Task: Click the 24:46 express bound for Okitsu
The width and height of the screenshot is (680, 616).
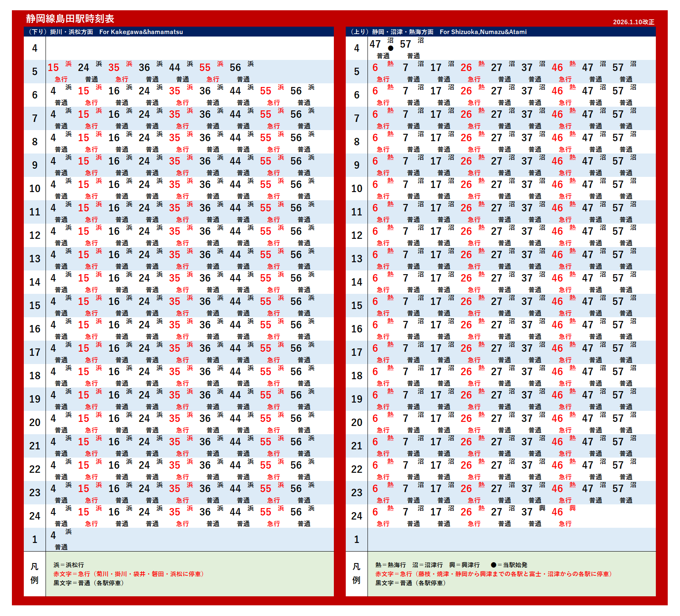Action: pyautogui.click(x=557, y=512)
